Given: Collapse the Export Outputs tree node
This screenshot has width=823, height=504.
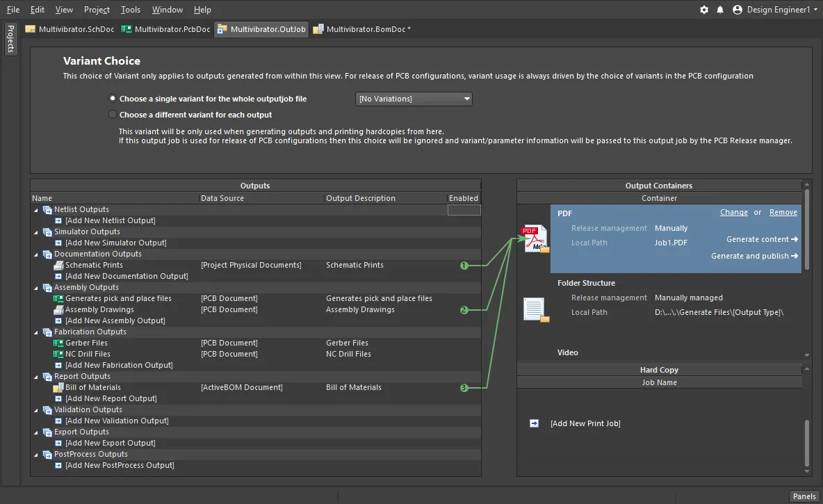Looking at the screenshot, I should pyautogui.click(x=35, y=432).
